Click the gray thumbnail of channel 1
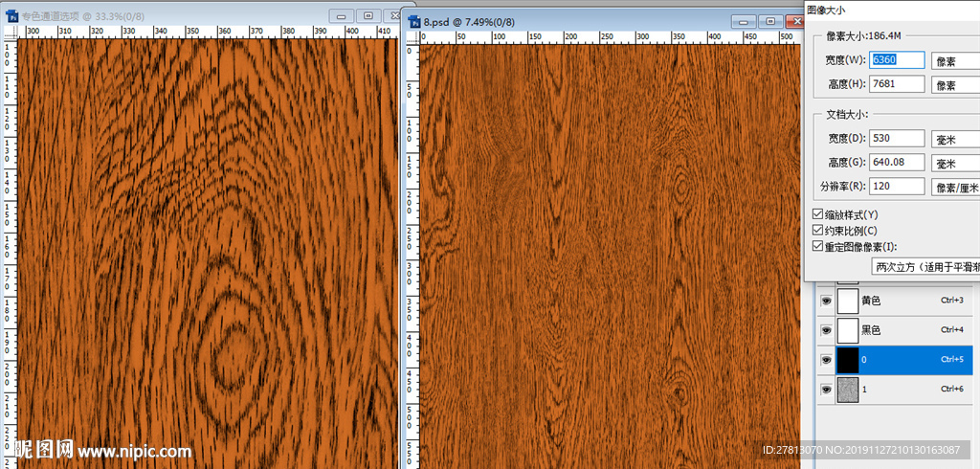This screenshot has height=469, width=980. 848,390
